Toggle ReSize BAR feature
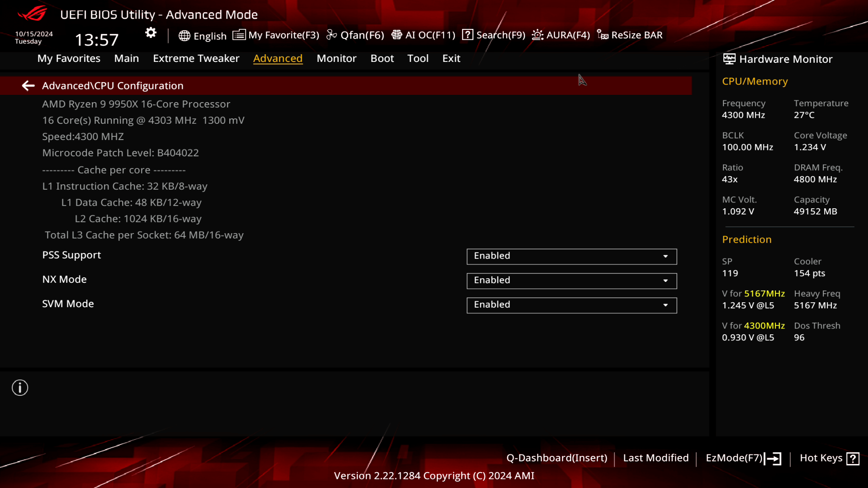Screen dimensions: 868x488 [x=630, y=34]
